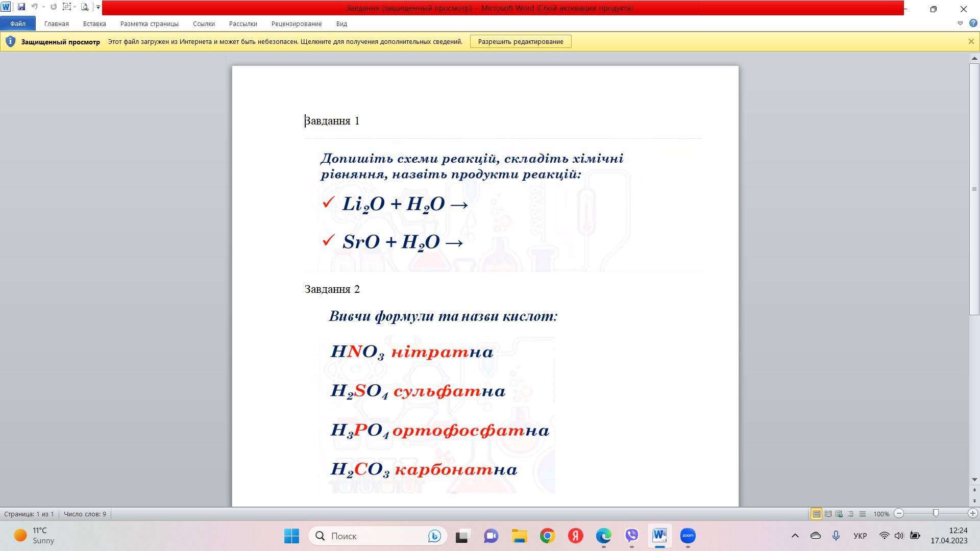The height and width of the screenshot is (551, 980).
Task: Open the Файл tab
Action: 17,23
